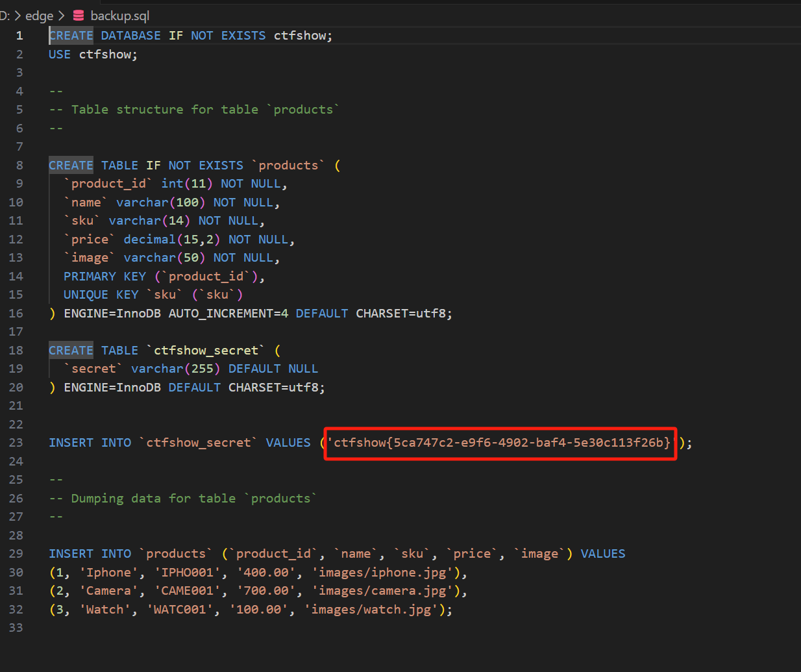801x672 pixels.
Task: Click CREATE TABLE `ctfshow_secret` statement
Action: point(165,351)
